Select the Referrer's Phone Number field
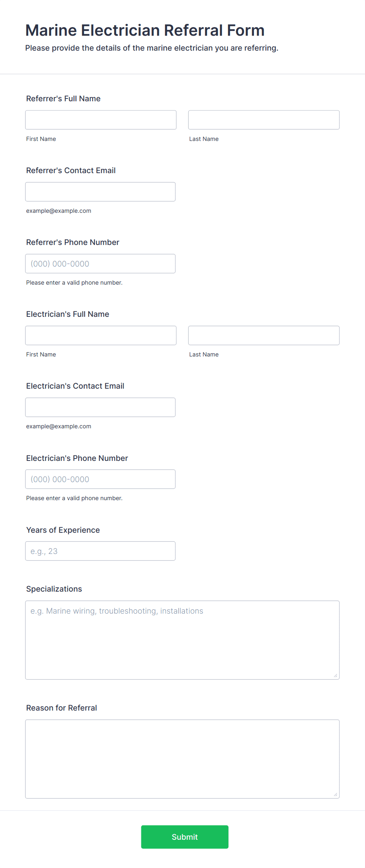This screenshot has width=365, height=868. (100, 263)
